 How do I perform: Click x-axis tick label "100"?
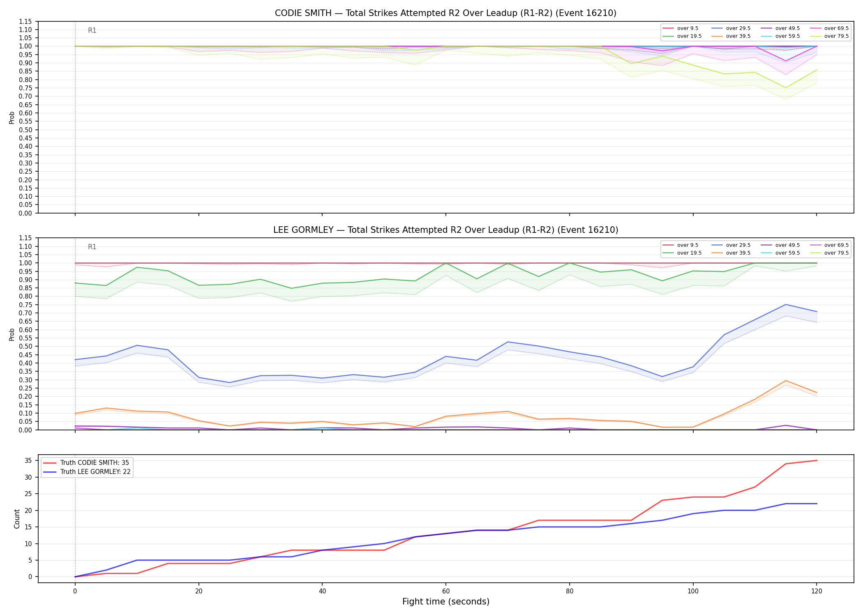tap(693, 591)
